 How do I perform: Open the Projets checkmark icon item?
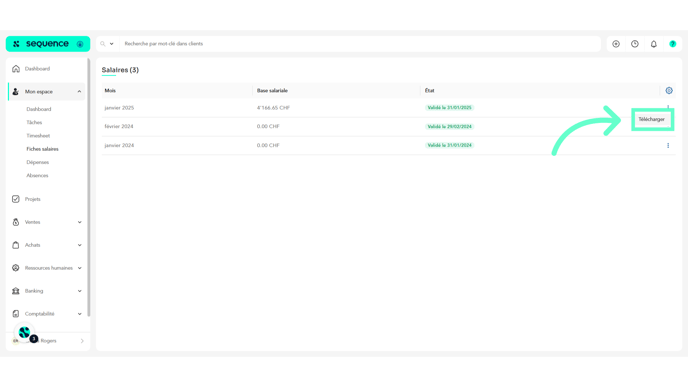point(16,199)
